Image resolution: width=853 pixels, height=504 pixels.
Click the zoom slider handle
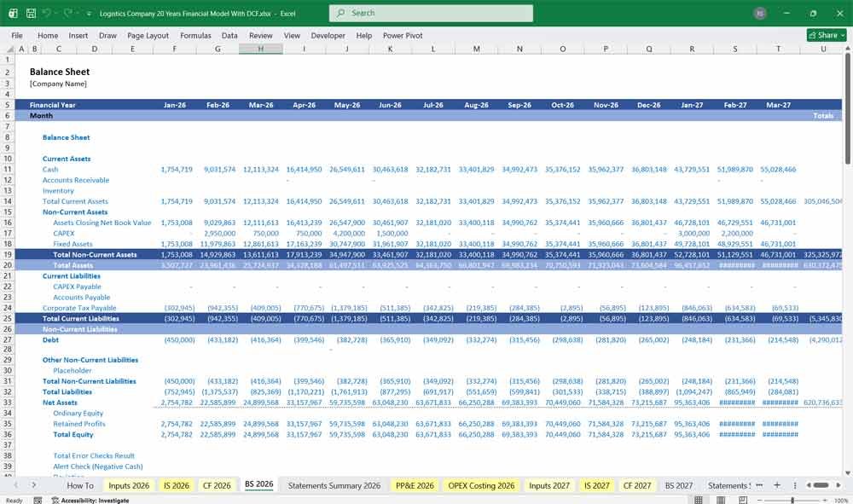coord(792,501)
